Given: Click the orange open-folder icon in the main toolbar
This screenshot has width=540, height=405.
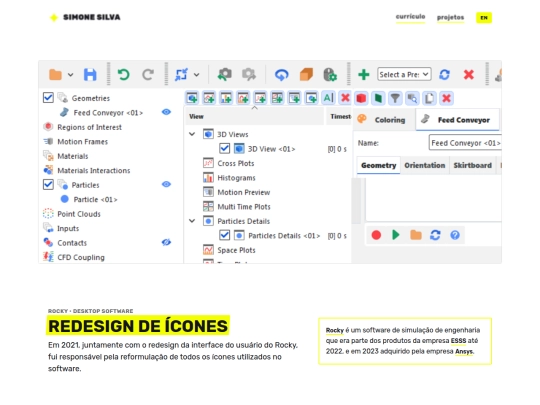Looking at the screenshot, I should [x=55, y=74].
